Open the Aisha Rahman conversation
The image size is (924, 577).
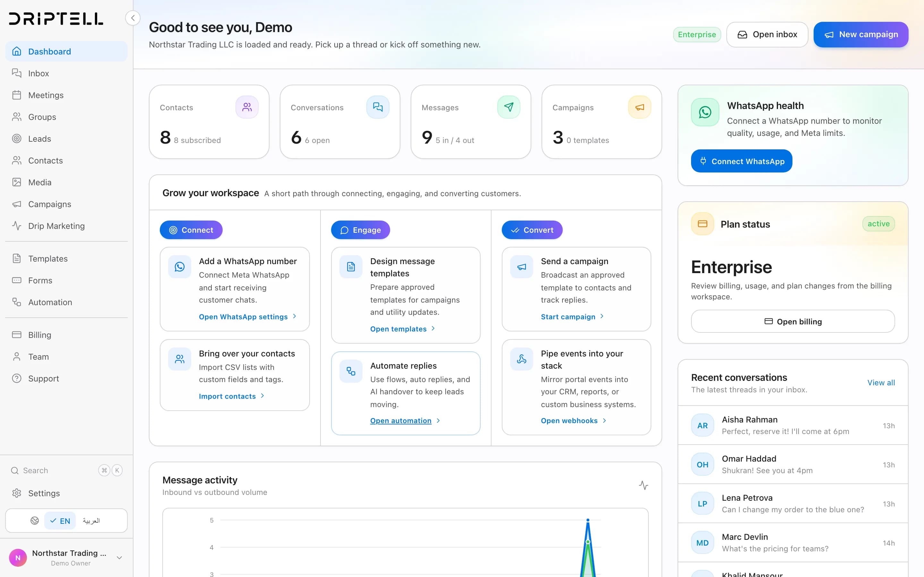pos(793,425)
